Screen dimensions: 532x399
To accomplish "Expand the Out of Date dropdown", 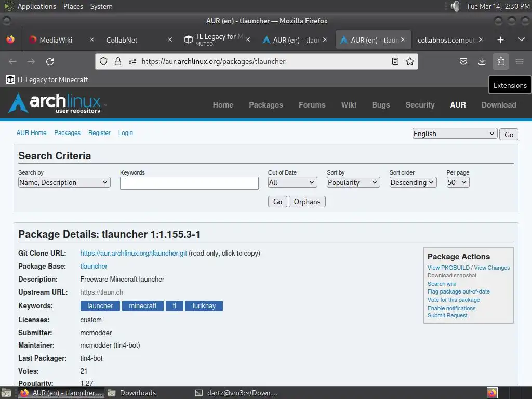I will click(x=292, y=182).
